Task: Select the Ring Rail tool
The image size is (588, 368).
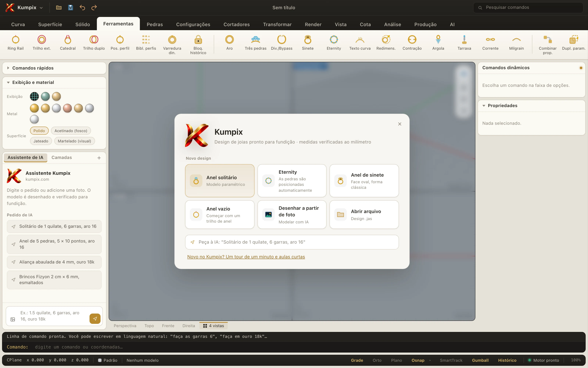Action: 16,43
